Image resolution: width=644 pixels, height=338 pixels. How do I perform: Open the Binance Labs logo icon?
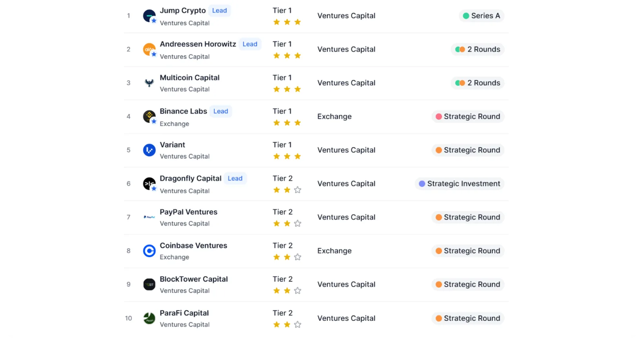click(149, 116)
